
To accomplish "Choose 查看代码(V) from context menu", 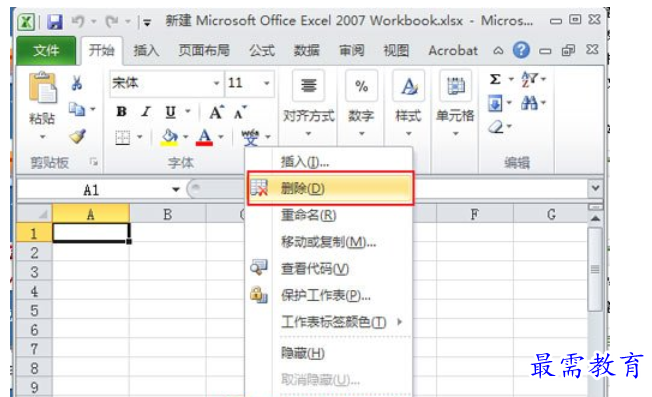I will pos(329,269).
